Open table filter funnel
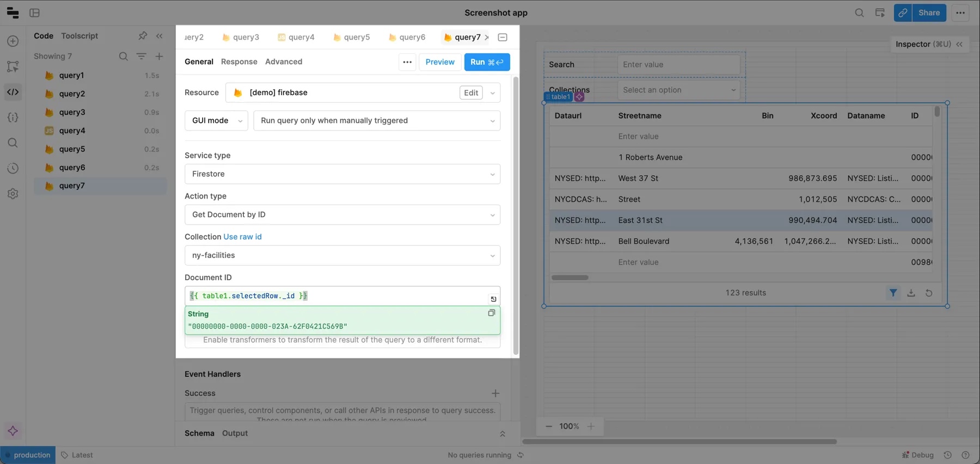 (893, 293)
